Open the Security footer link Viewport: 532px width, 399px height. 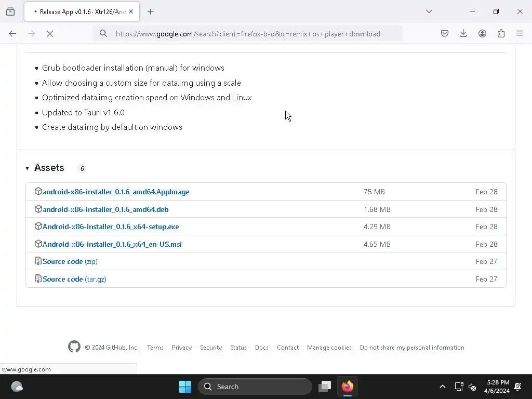click(211, 348)
